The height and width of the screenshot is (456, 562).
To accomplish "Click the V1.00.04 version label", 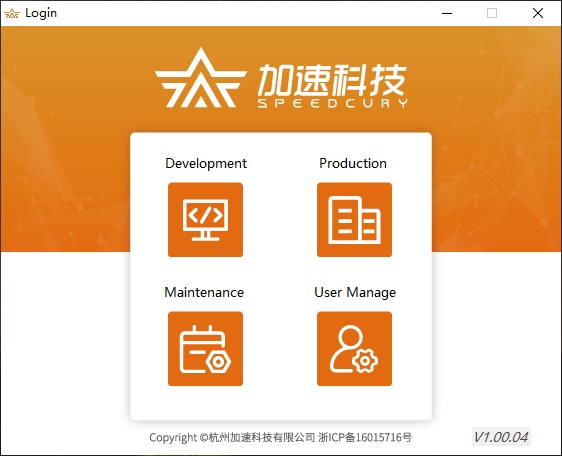I will pos(501,437).
